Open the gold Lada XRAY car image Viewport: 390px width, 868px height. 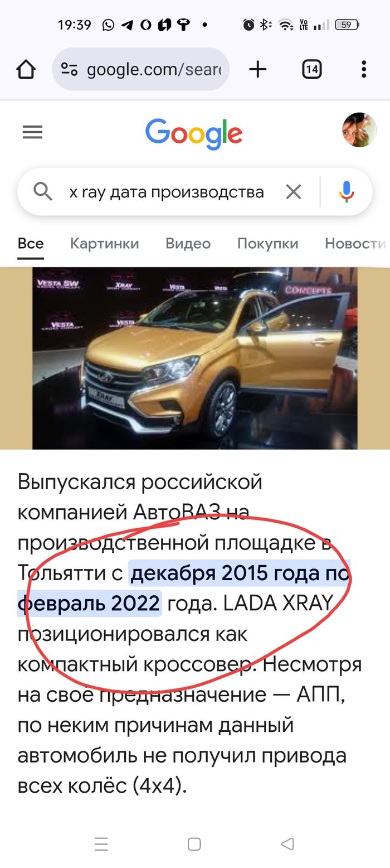[x=194, y=358]
